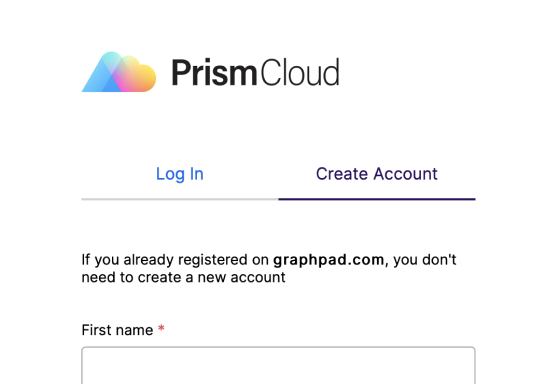Click the dark underline below Create Account
The width and height of the screenshot is (560, 384).
pos(377,199)
